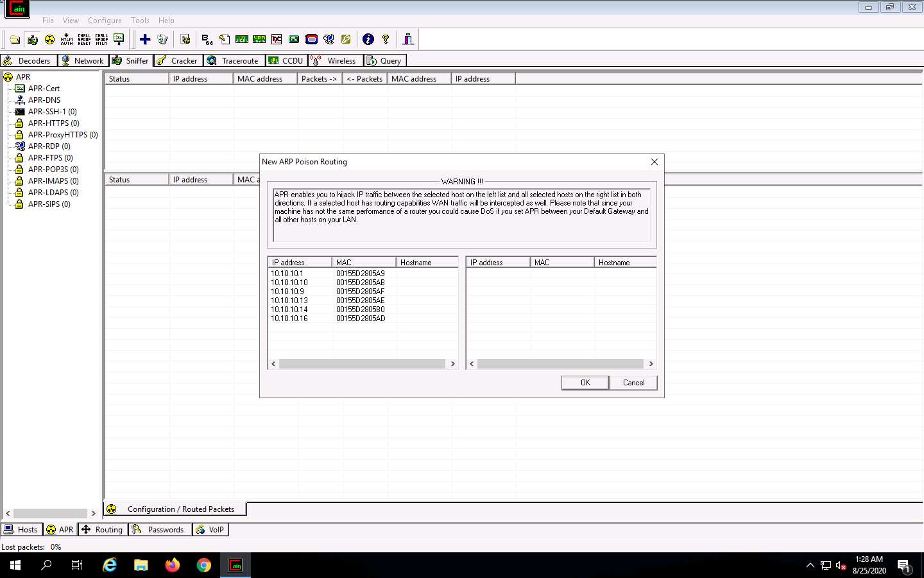Open the Access database password decoder key icon
The height and width of the screenshot is (578, 924).
[225, 39]
